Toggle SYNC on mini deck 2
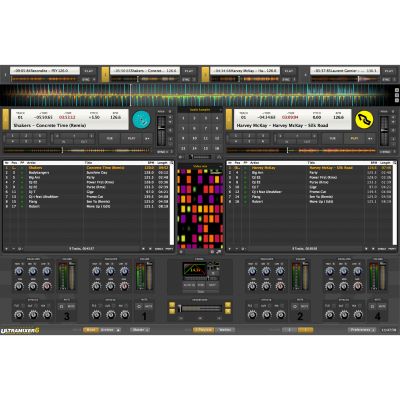 [186, 80]
